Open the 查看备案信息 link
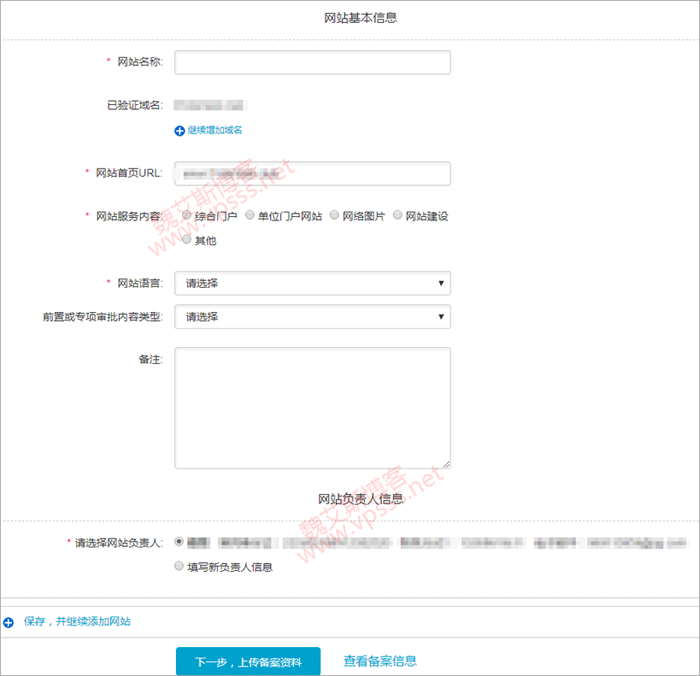 pos(380,661)
